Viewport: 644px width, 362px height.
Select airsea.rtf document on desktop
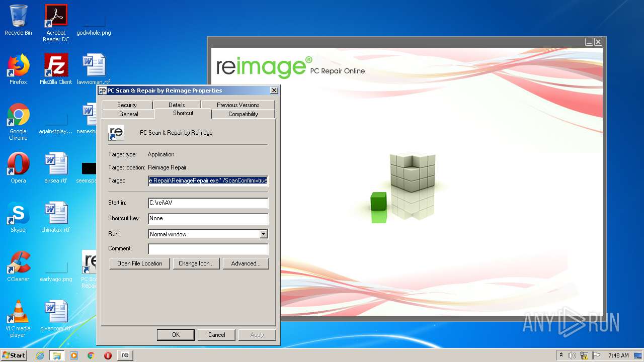click(56, 168)
